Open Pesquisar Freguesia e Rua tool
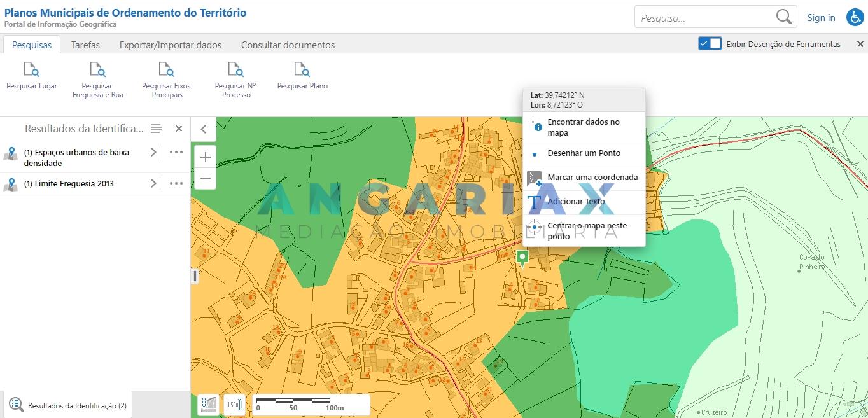868x418 pixels. [97, 80]
